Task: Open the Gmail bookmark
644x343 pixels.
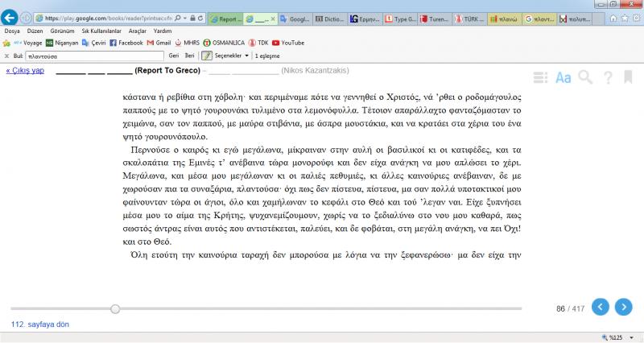Action: [159, 43]
